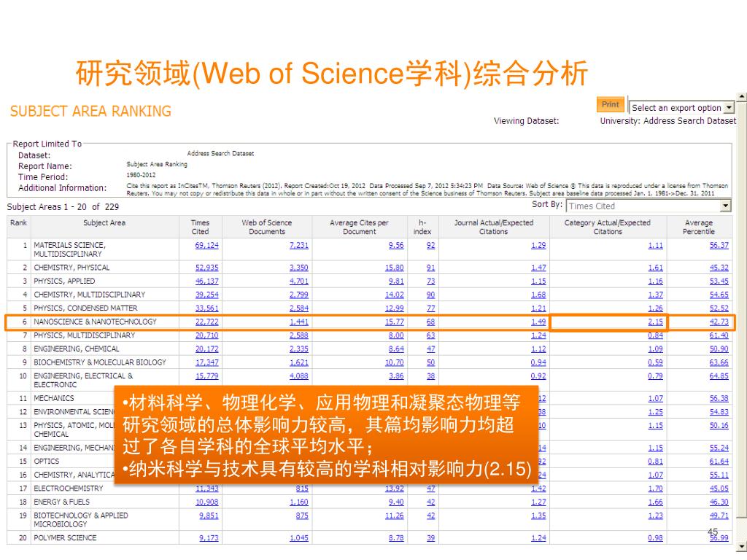Open Times Cited 39,254 link
Image resolution: width=747 pixels, height=560 pixels.
(206, 295)
